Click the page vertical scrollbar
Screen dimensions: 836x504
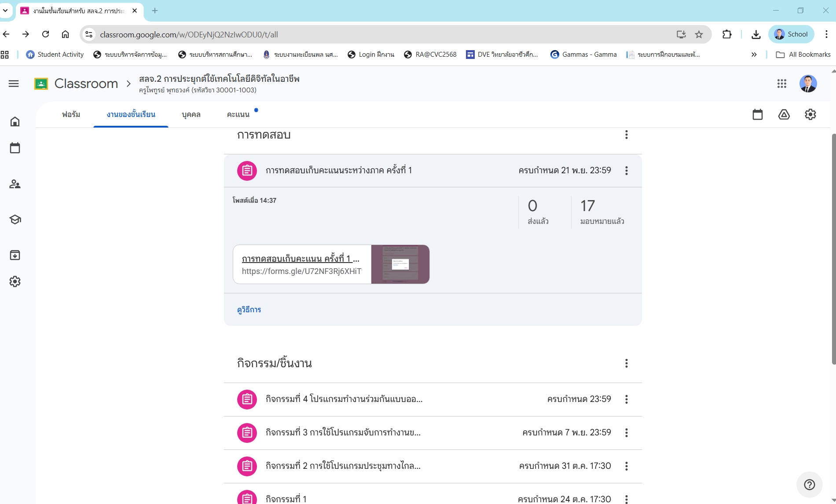click(x=833, y=249)
